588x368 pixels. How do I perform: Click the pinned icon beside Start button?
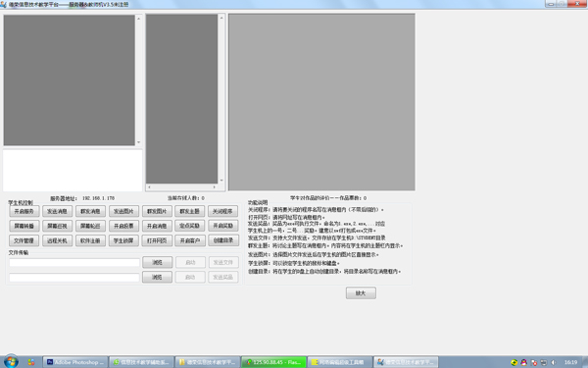tap(31, 362)
